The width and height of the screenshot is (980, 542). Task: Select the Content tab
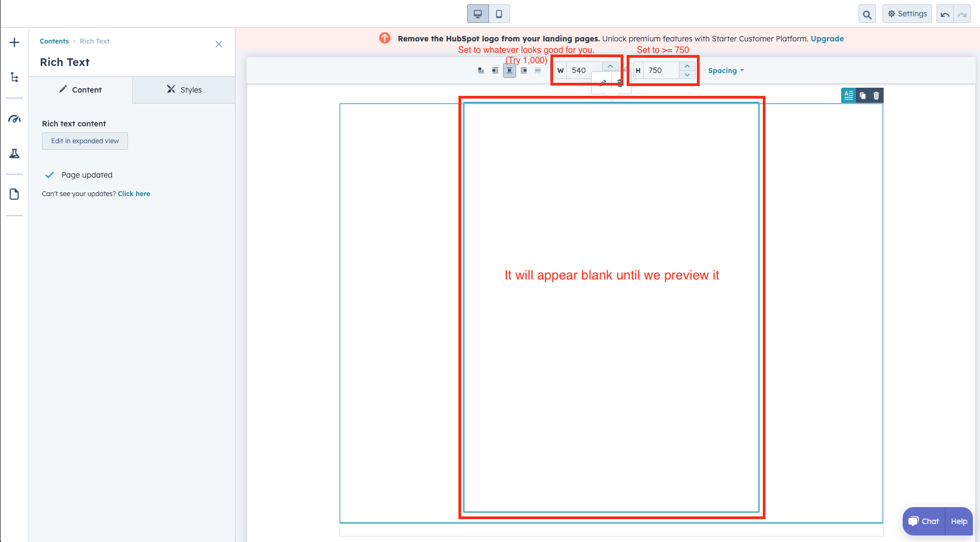point(81,89)
